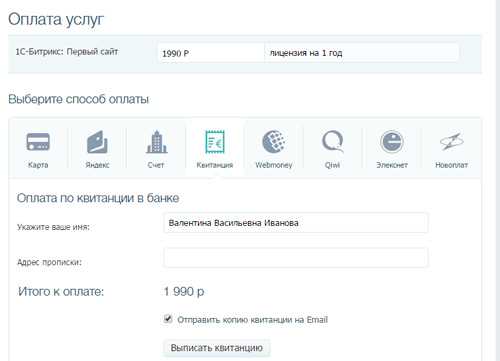This screenshot has width=500, height=361.
Task: Select the Квитанция receipt icon
Action: click(x=215, y=142)
